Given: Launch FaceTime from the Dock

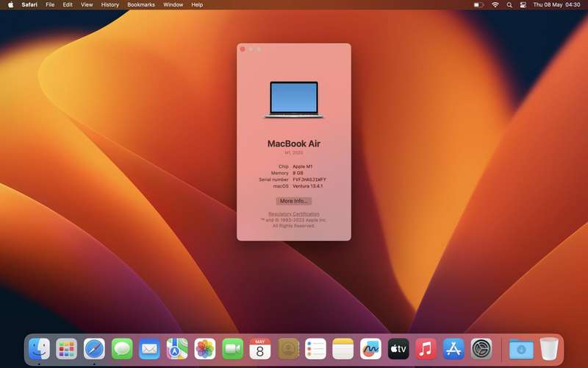Looking at the screenshot, I should (232, 349).
